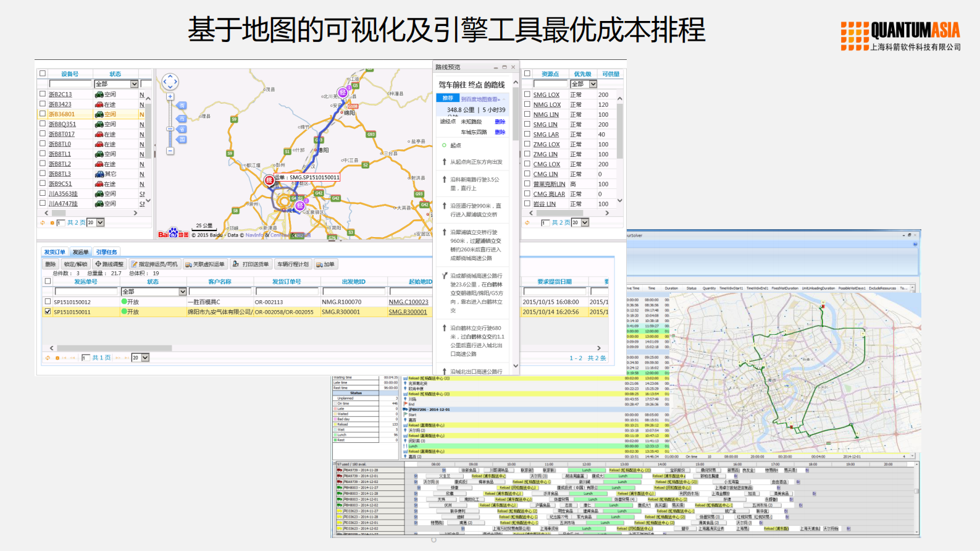Image resolution: width=980 pixels, height=551 pixels.
Task: Switch to 发运单 tab
Action: click(x=80, y=252)
